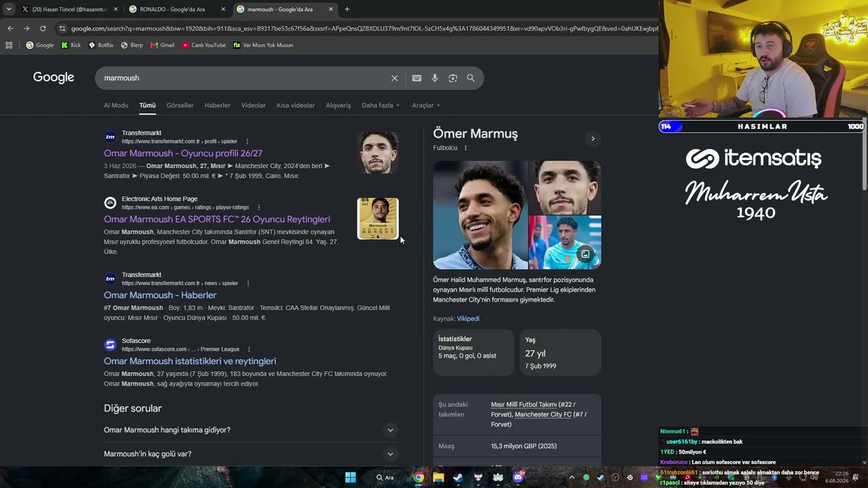
Task: Open 'Omar Marmoush EA SPORTS FC 26' result
Action: 217,220
